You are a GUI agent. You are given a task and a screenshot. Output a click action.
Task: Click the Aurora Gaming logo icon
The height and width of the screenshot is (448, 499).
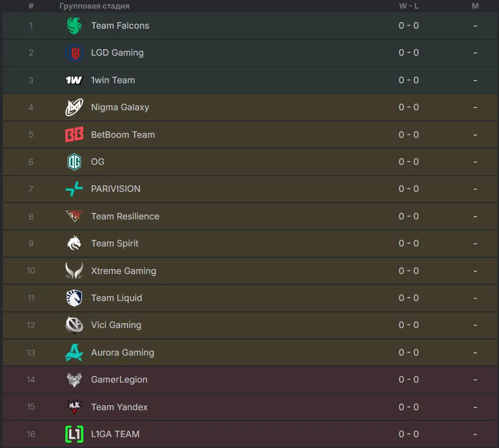click(75, 352)
